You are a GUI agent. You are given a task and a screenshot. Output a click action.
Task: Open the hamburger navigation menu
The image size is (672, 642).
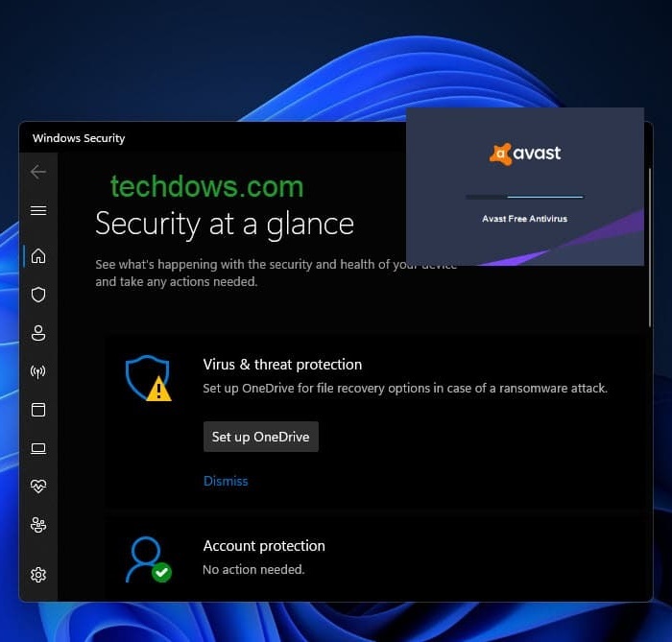[x=38, y=210]
